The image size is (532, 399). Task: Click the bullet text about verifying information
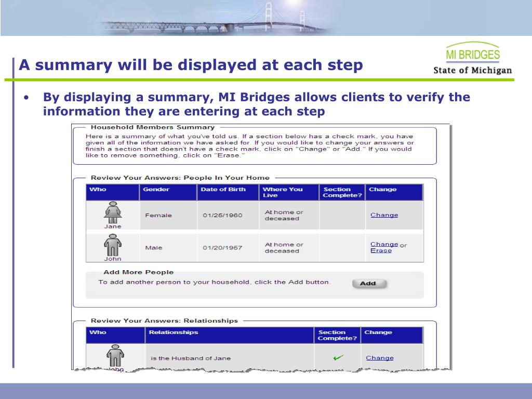tap(257, 104)
